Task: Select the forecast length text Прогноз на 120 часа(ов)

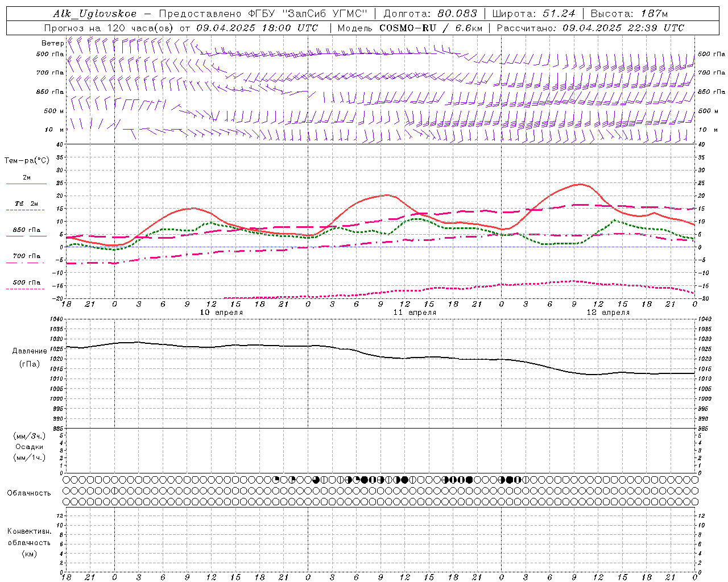Action: pos(109,28)
